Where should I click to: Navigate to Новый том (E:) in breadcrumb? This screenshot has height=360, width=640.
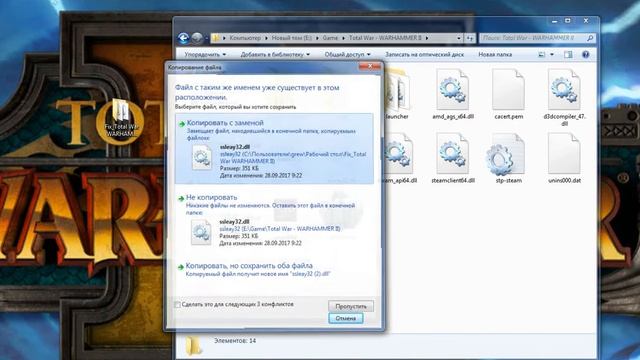point(291,38)
